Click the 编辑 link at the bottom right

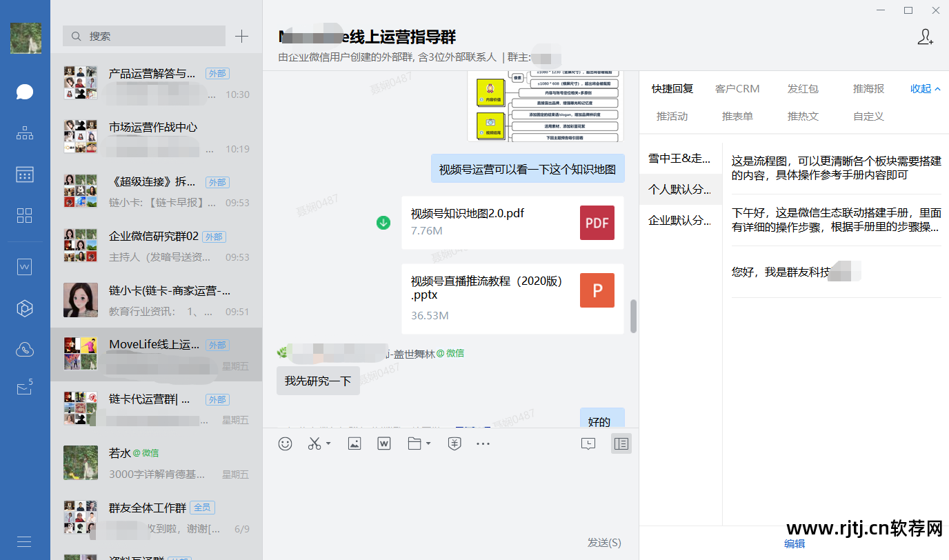click(794, 543)
